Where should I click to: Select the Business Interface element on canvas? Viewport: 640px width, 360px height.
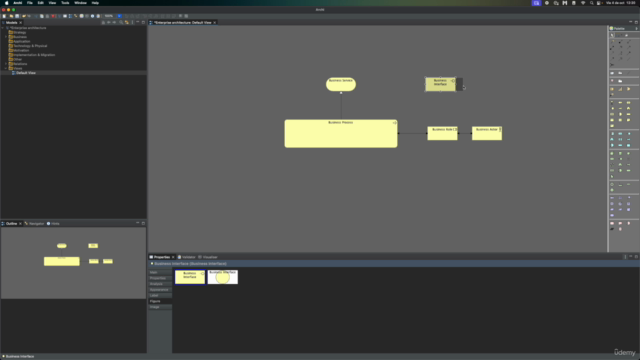point(440,84)
